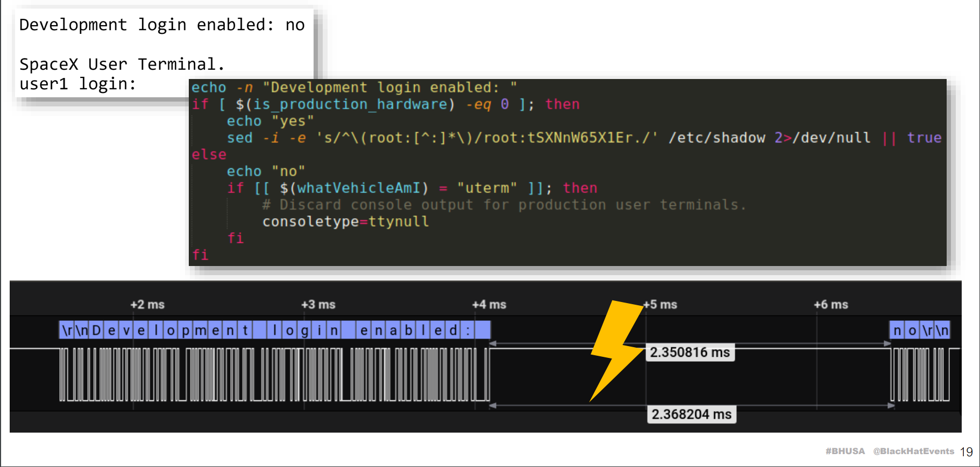The height and width of the screenshot is (467, 980).
Task: Click the 'echo "yes"' code line
Action: tap(270, 121)
